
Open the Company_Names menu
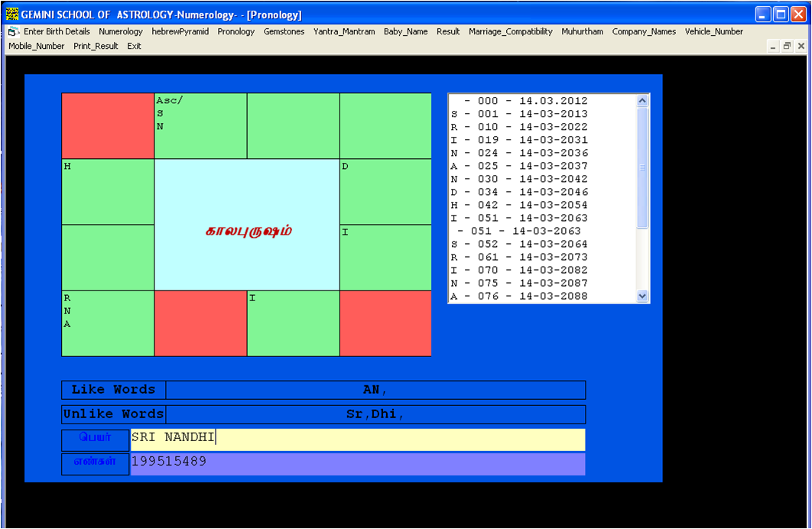pyautogui.click(x=644, y=31)
